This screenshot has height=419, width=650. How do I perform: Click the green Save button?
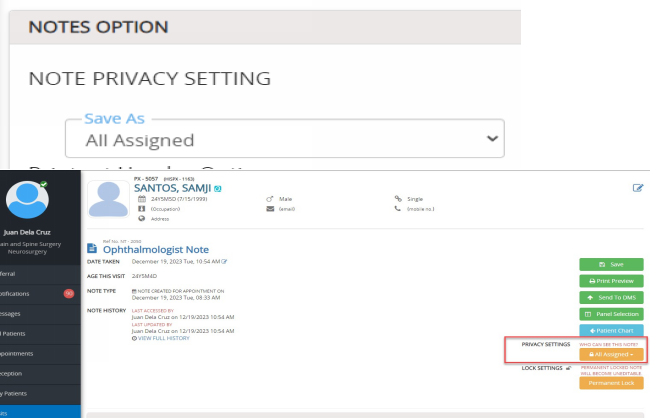[x=611, y=264]
